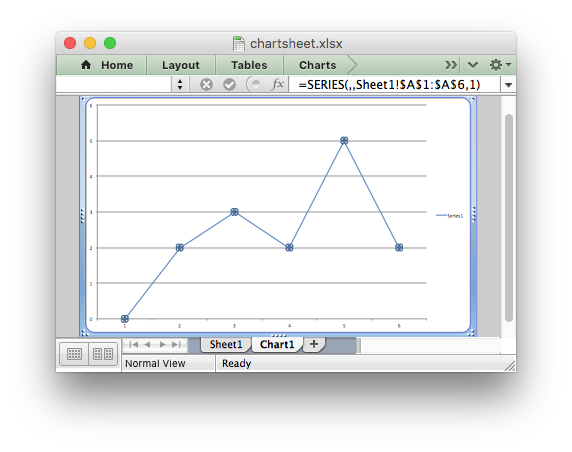The height and width of the screenshot is (452, 572).
Task: Open the fx function builder
Action: click(277, 84)
